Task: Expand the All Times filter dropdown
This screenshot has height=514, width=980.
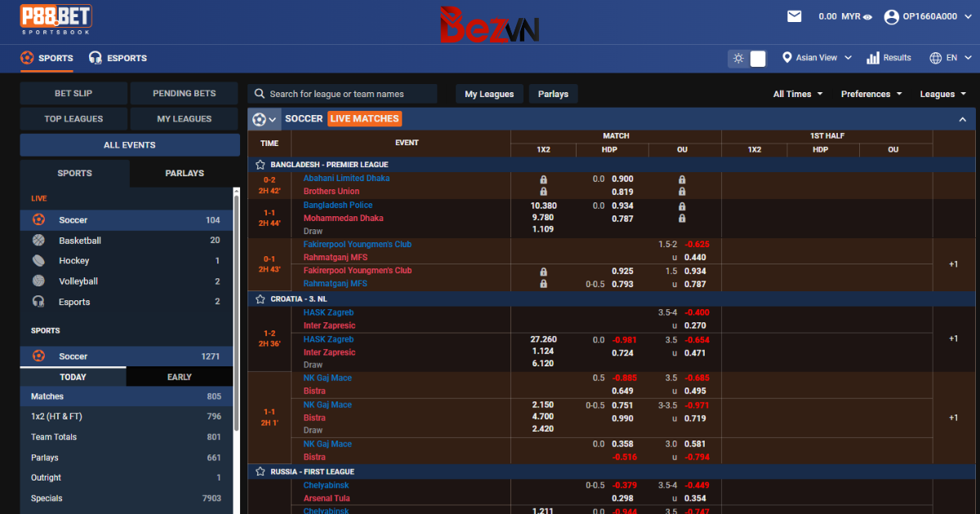Action: 798,94
